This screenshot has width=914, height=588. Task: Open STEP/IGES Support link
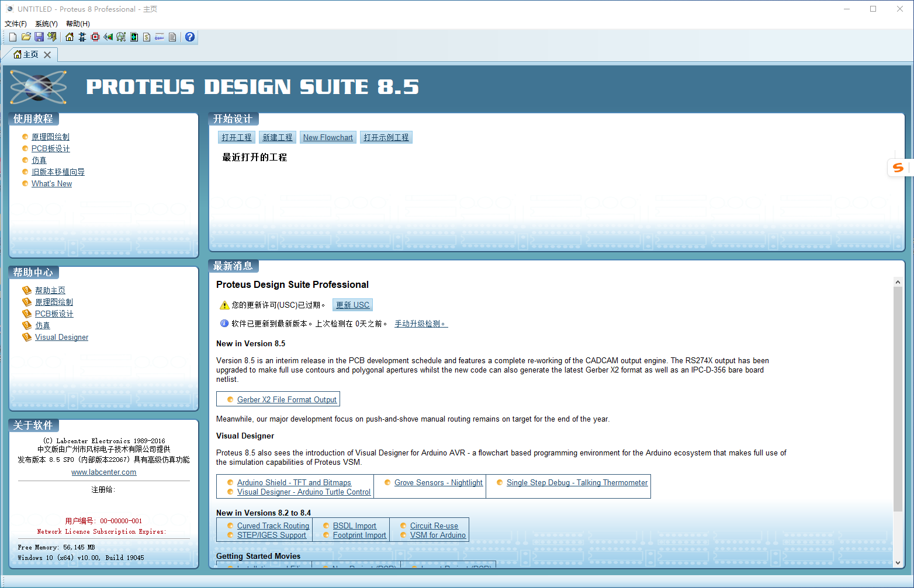[272, 535]
